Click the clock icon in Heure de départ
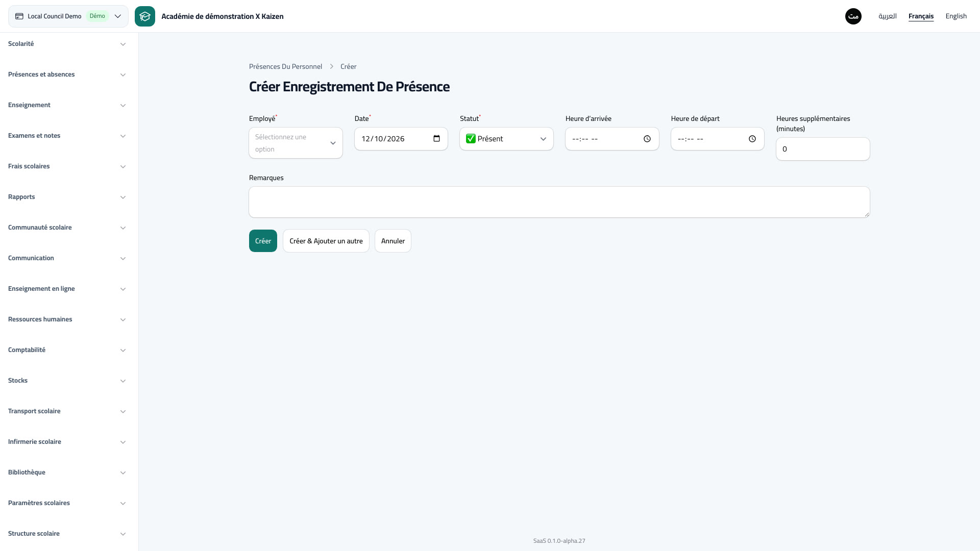The width and height of the screenshot is (980, 551). point(752,139)
